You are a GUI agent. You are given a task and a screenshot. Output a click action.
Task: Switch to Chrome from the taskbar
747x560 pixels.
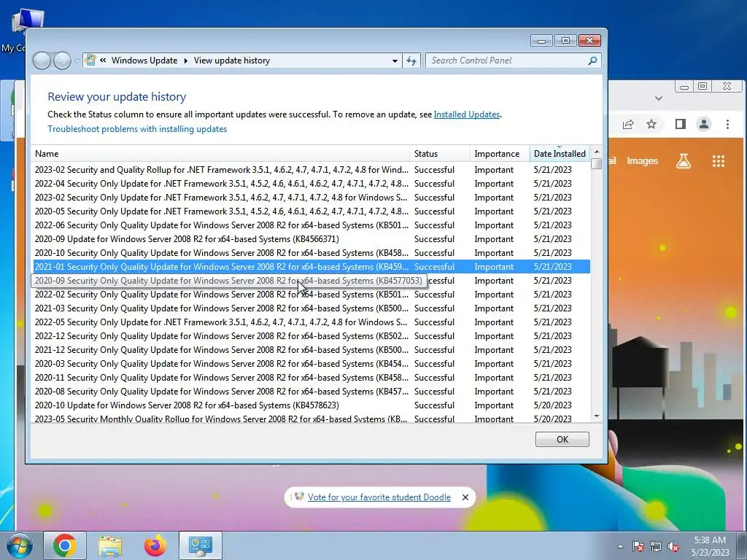click(x=65, y=545)
